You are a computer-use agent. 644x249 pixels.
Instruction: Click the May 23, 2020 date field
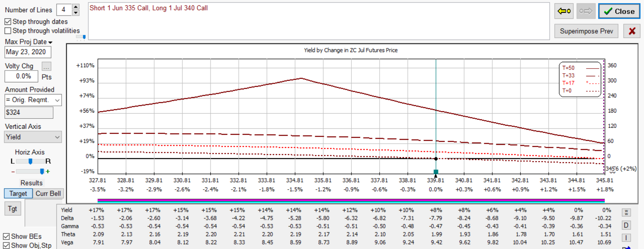pos(28,52)
